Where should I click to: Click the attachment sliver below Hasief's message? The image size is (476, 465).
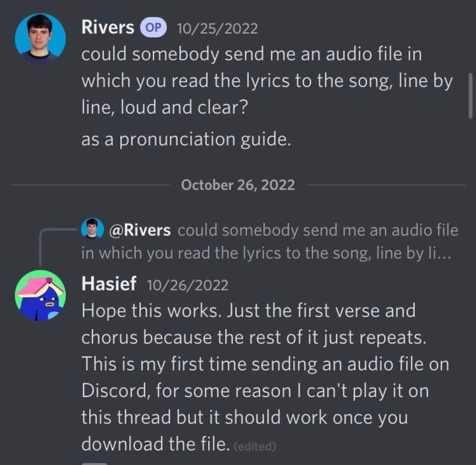(95, 463)
